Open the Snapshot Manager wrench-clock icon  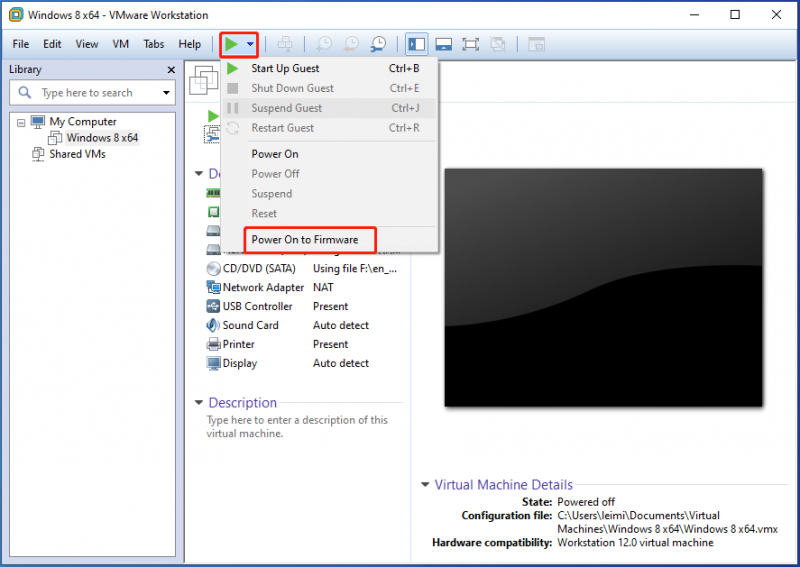click(378, 44)
